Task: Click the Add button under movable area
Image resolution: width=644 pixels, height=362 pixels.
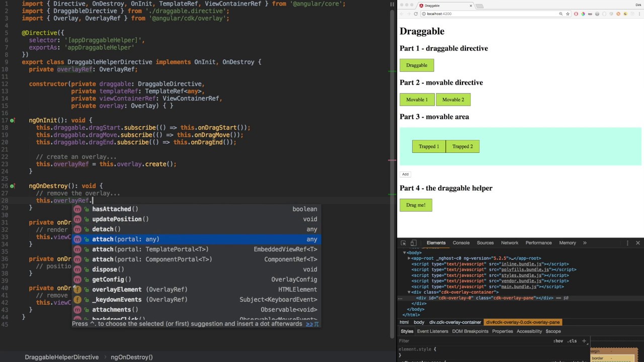Action: [405, 174]
